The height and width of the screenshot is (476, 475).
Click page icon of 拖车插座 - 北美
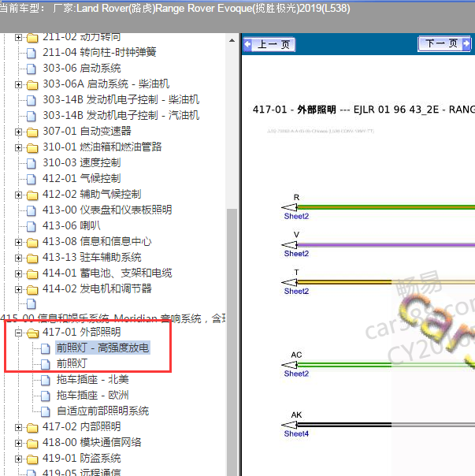pos(46,380)
